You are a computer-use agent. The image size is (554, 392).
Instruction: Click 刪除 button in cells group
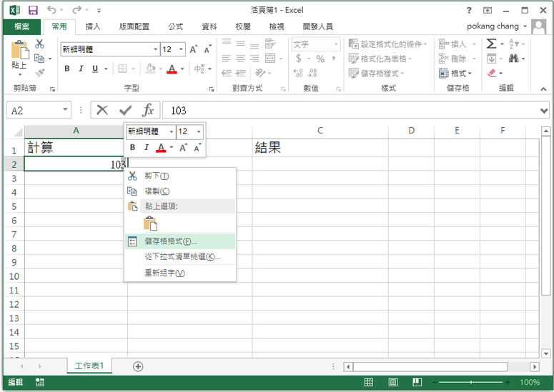pyautogui.click(x=457, y=59)
